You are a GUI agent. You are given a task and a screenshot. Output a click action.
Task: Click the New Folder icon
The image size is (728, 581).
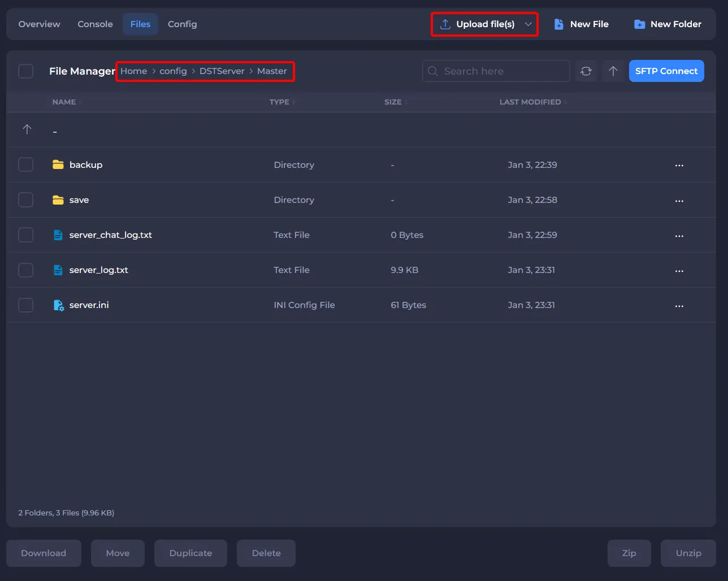click(x=639, y=24)
